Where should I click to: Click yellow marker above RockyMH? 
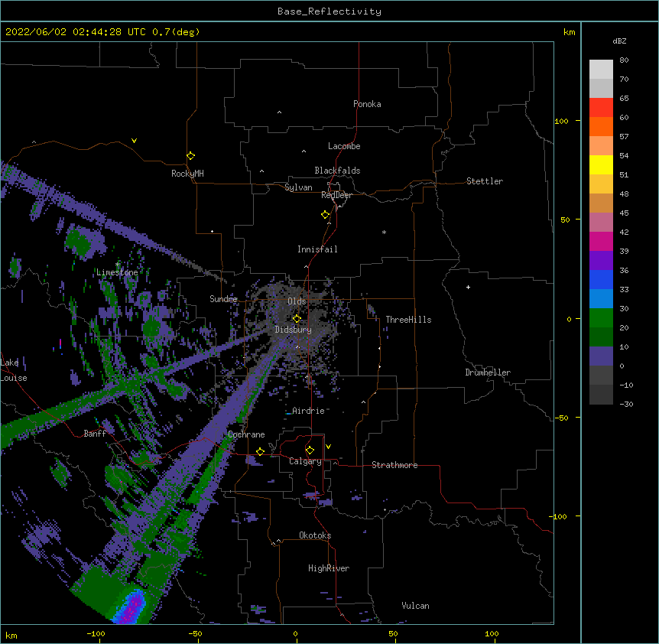click(190, 155)
